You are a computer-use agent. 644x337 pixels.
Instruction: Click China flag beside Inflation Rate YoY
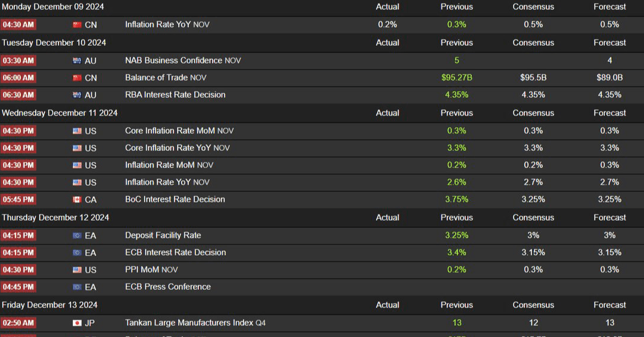(x=77, y=24)
